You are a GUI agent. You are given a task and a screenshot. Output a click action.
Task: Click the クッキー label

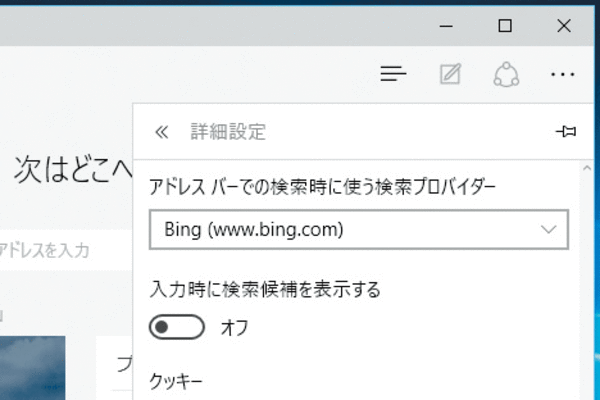tap(176, 381)
